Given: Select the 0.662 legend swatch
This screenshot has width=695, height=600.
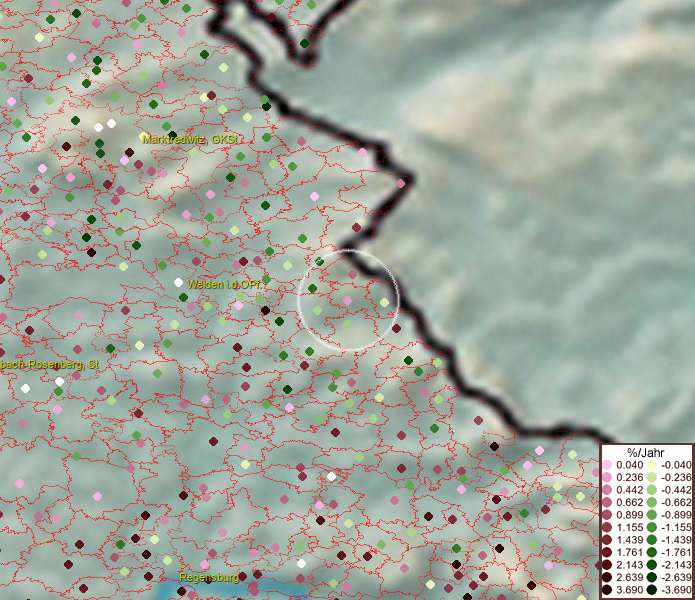Looking at the screenshot, I should point(607,503).
